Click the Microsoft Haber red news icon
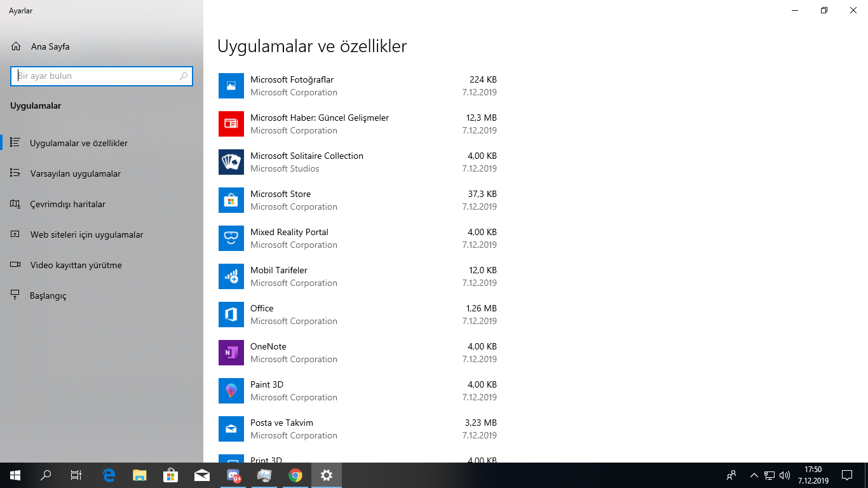The width and height of the screenshot is (868, 488). [x=231, y=124]
